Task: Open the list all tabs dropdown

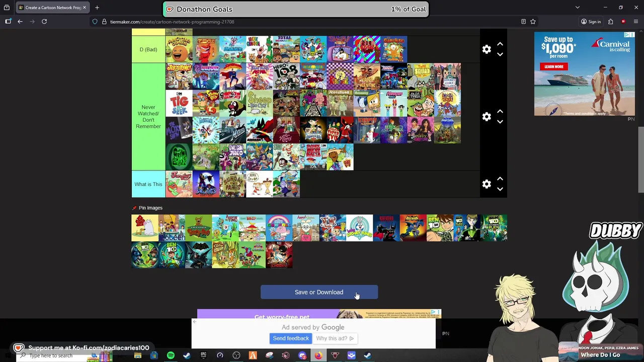Action: [x=578, y=8]
